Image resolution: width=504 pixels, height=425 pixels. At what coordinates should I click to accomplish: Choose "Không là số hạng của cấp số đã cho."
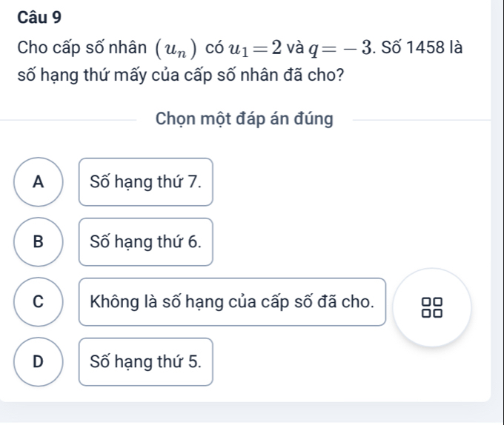pos(232,301)
